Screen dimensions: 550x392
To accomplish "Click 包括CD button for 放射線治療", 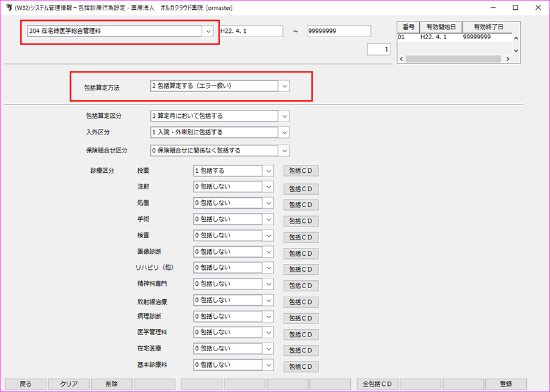I will point(301,302).
